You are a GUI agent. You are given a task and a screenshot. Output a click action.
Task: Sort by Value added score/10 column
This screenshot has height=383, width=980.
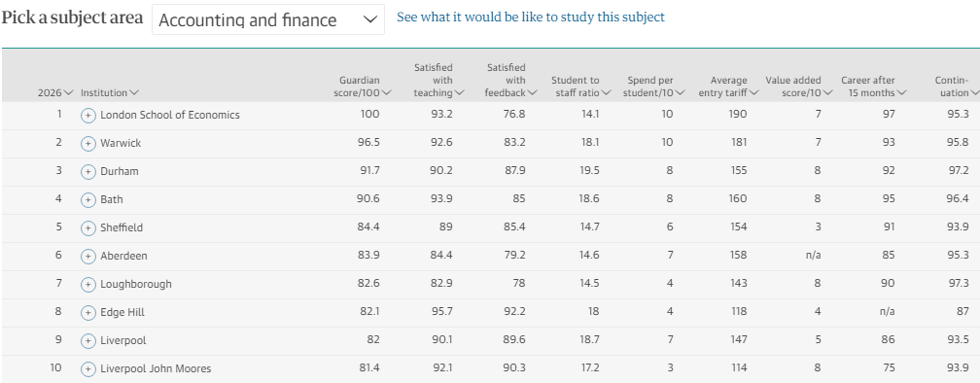pyautogui.click(x=799, y=87)
